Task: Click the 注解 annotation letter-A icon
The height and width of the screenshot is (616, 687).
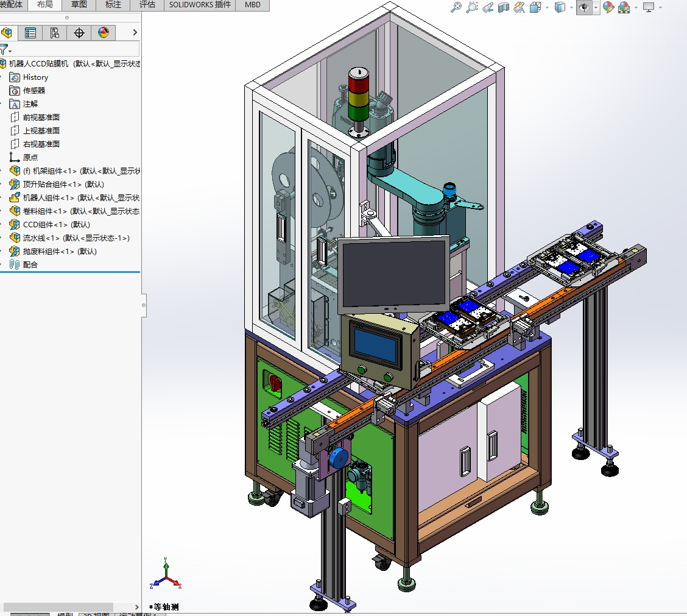Action: click(15, 104)
